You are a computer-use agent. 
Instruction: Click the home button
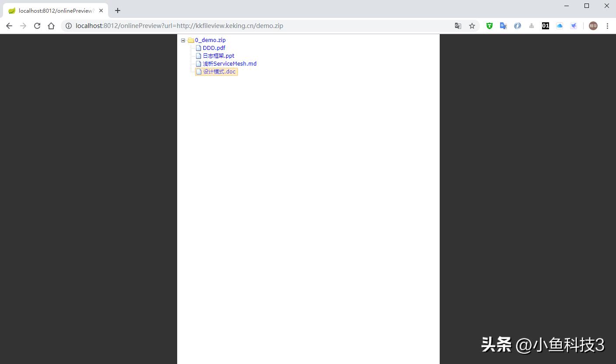tap(51, 25)
